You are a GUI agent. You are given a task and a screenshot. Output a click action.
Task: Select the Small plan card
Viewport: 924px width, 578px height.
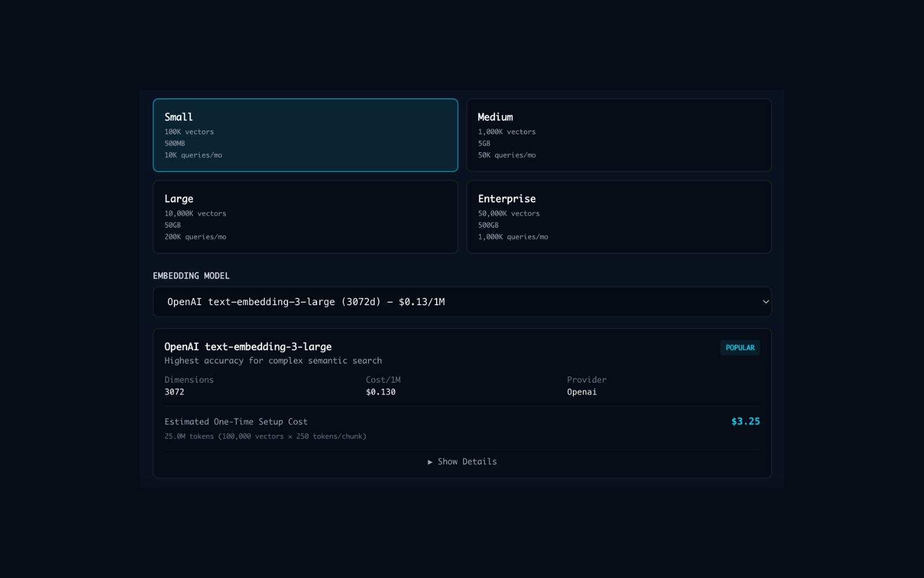click(x=305, y=135)
